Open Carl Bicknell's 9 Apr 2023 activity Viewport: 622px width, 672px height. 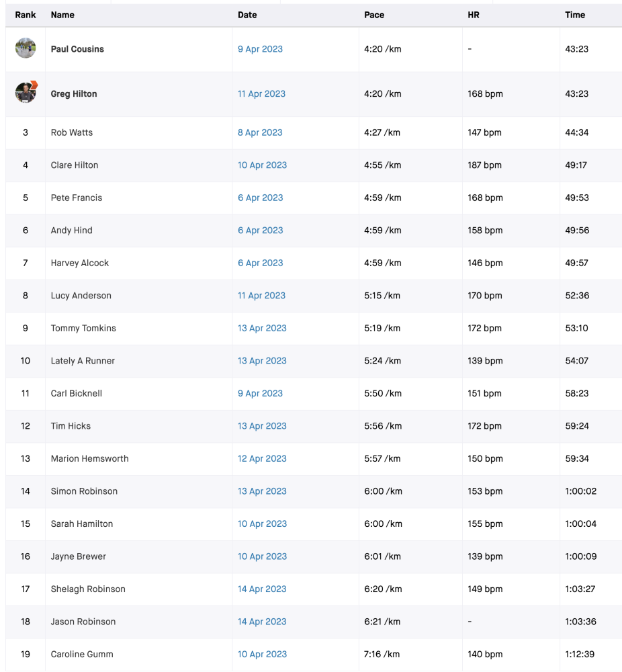pyautogui.click(x=260, y=393)
